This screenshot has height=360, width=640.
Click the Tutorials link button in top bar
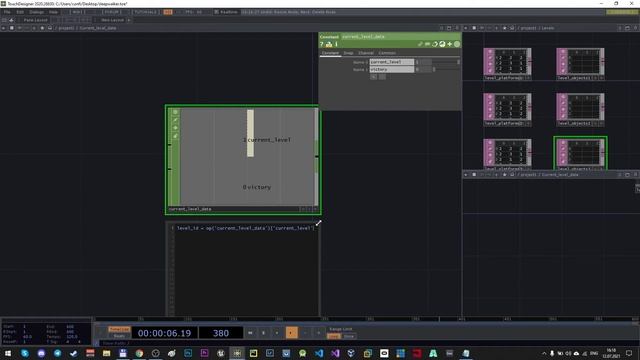pyautogui.click(x=146, y=12)
